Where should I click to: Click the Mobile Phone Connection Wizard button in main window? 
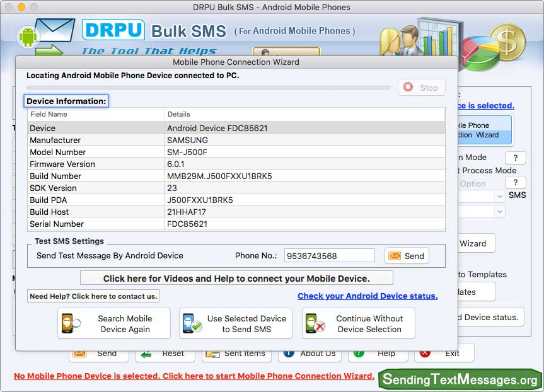(x=485, y=130)
